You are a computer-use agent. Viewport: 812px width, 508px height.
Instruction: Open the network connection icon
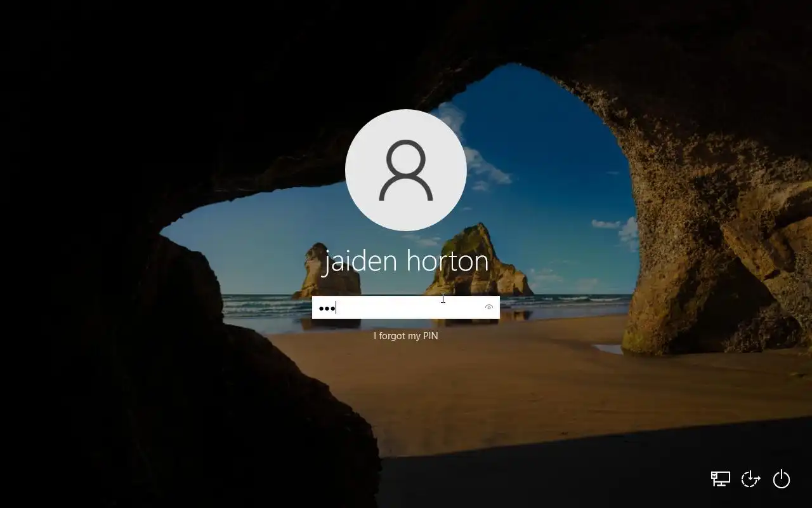coord(720,478)
